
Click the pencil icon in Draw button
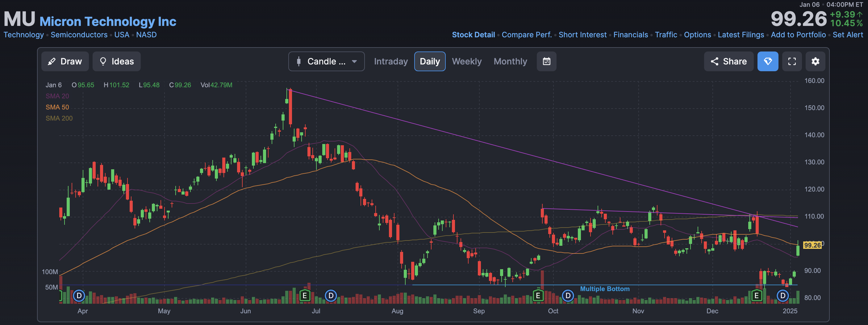point(52,62)
